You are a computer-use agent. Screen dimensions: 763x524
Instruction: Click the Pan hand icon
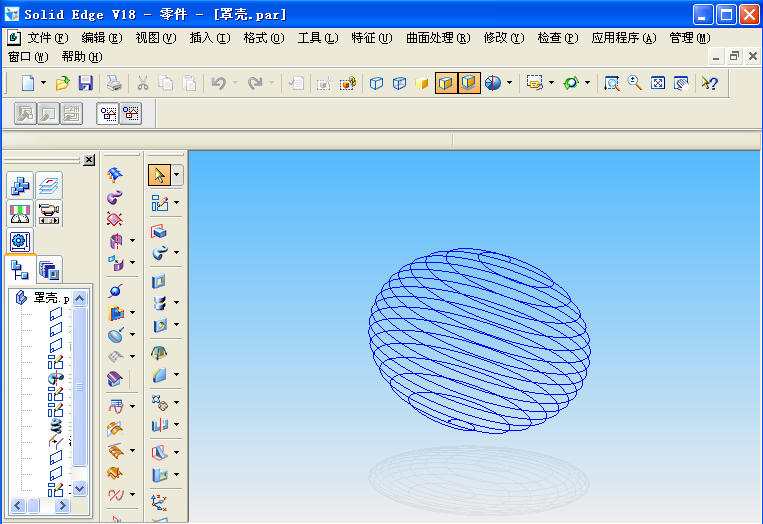pyautogui.click(x=681, y=83)
